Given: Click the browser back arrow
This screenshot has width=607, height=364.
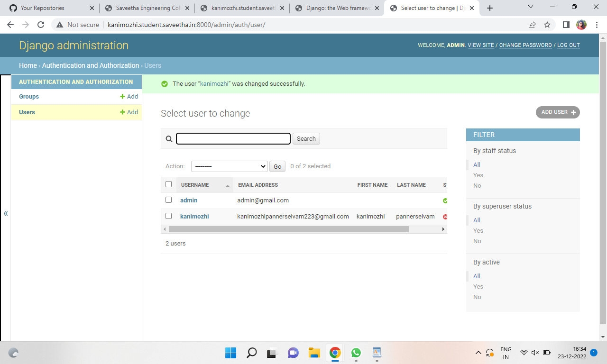Looking at the screenshot, I should pyautogui.click(x=10, y=25).
